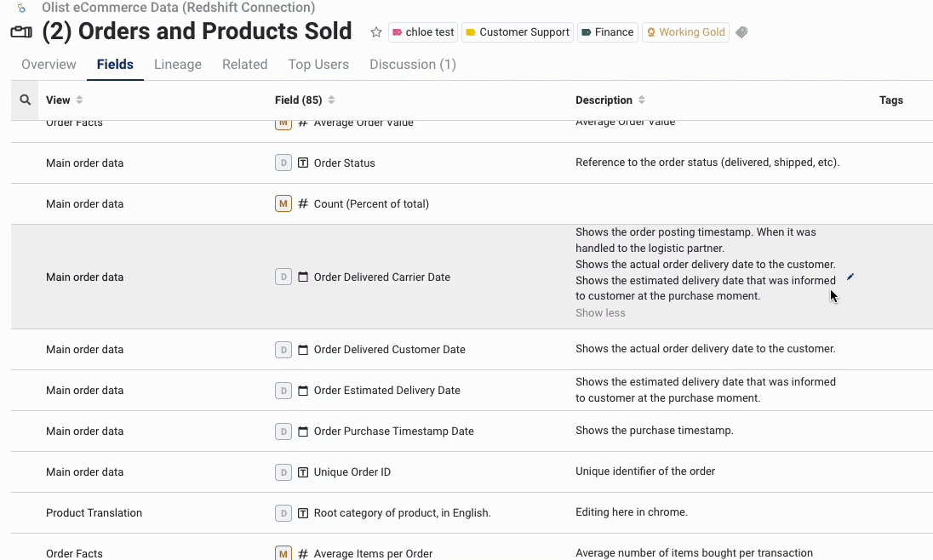Open the Discussion (1) tab

[413, 65]
